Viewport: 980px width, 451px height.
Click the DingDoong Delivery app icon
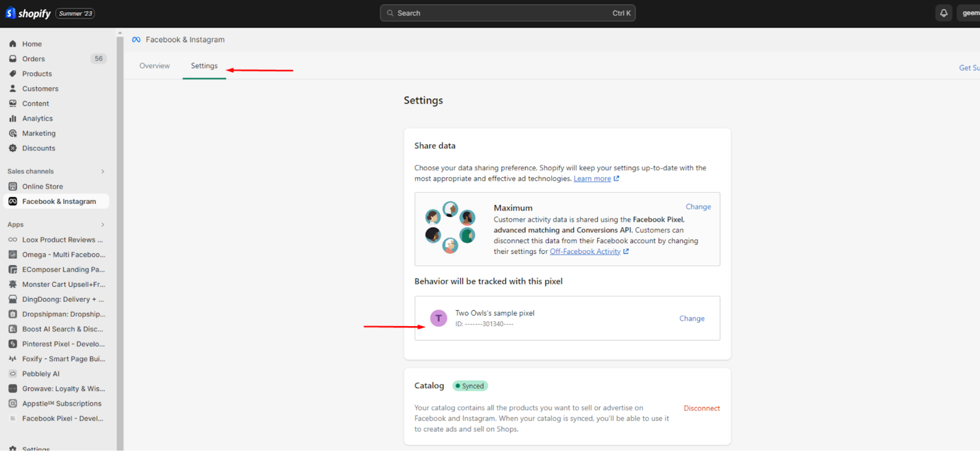click(13, 299)
